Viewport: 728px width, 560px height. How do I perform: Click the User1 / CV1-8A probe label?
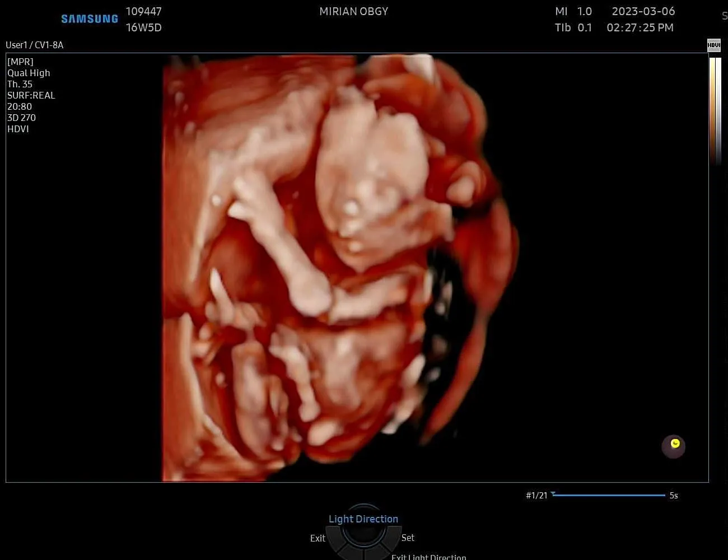[x=35, y=45]
